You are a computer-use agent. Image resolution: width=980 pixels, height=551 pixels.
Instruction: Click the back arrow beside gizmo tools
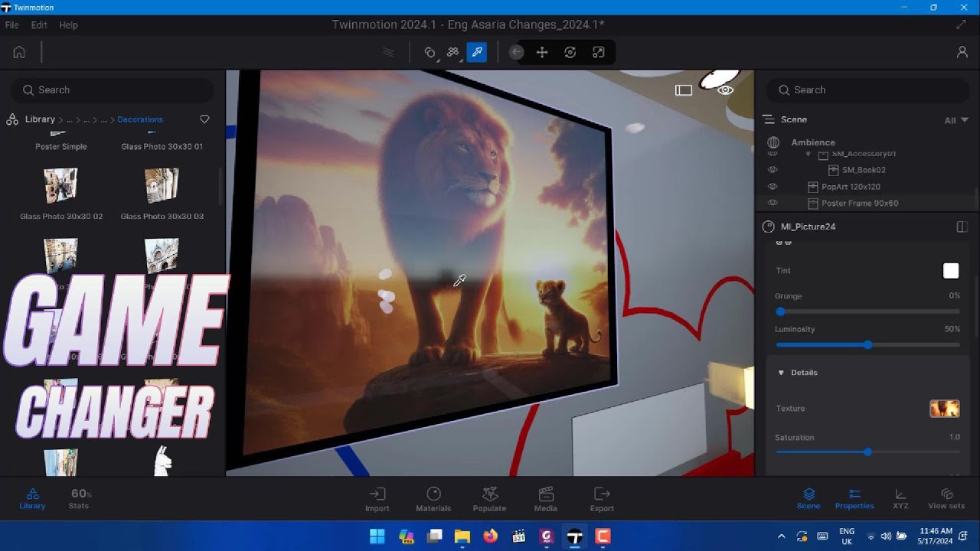[517, 52]
